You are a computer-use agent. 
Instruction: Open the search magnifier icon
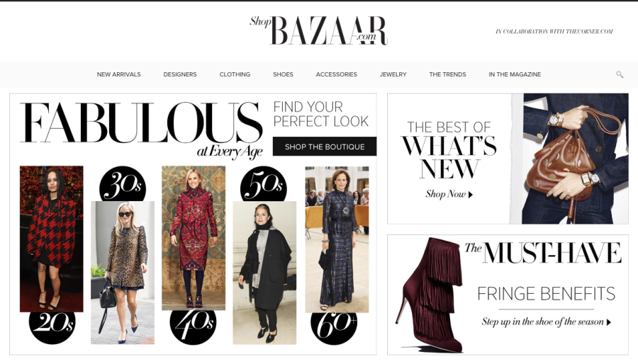point(620,74)
